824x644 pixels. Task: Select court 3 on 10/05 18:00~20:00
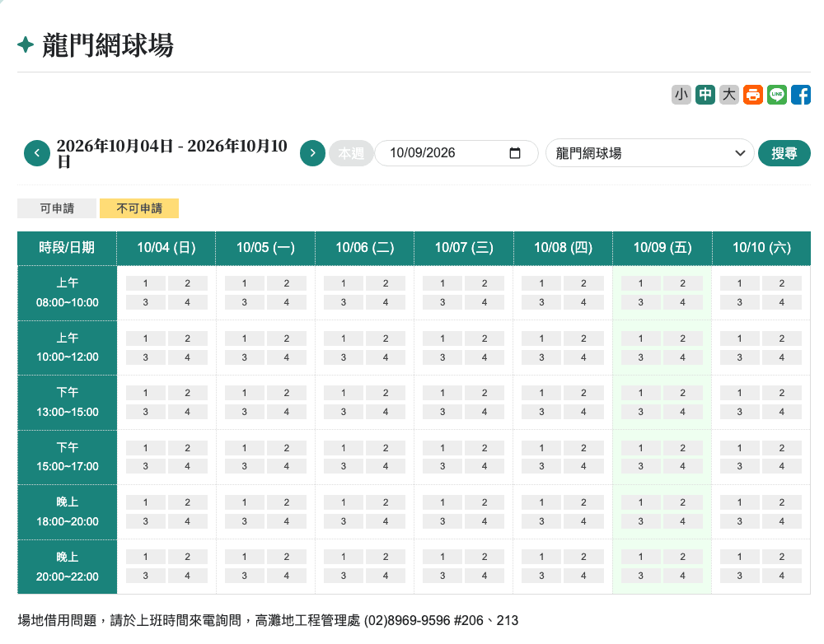[245, 521]
